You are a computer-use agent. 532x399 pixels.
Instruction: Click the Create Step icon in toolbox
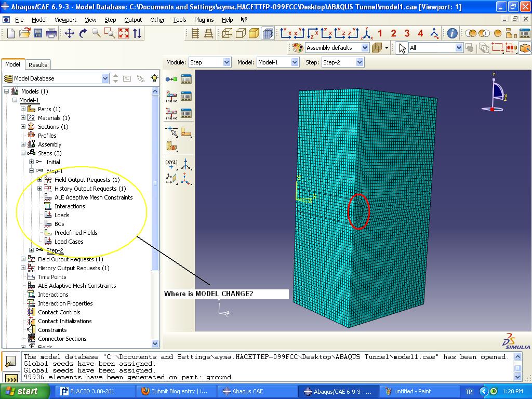click(171, 79)
